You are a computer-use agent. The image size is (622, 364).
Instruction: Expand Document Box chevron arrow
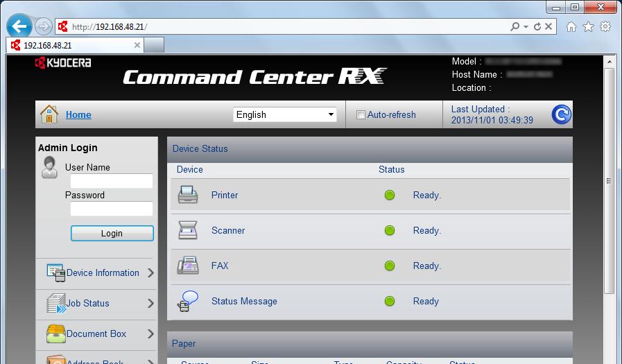(x=150, y=334)
